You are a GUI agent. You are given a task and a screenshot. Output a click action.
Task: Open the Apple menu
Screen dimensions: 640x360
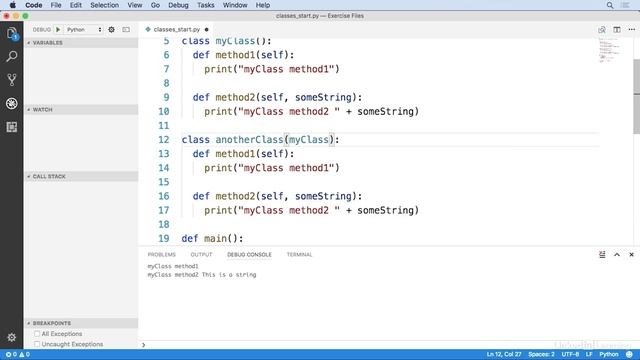click(x=13, y=5)
